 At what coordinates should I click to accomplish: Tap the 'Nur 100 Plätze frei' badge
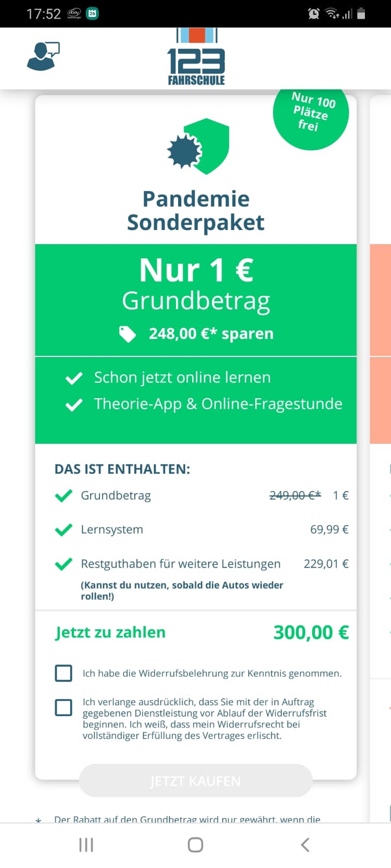pos(311,112)
